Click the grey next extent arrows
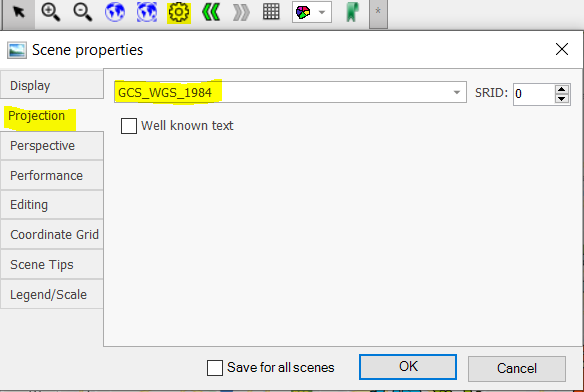 pos(241,12)
